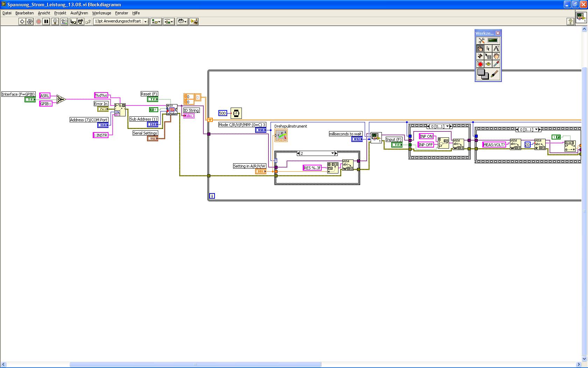The image size is (588, 368).
Task: Open the Distribute Objects dropdown
Action: [x=169, y=22]
